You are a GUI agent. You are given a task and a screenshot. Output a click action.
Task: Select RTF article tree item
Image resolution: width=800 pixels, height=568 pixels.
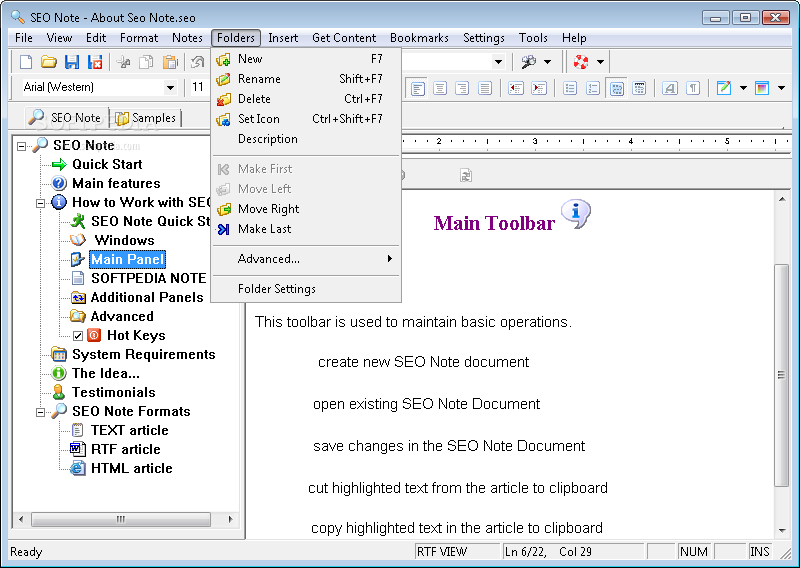(x=126, y=450)
